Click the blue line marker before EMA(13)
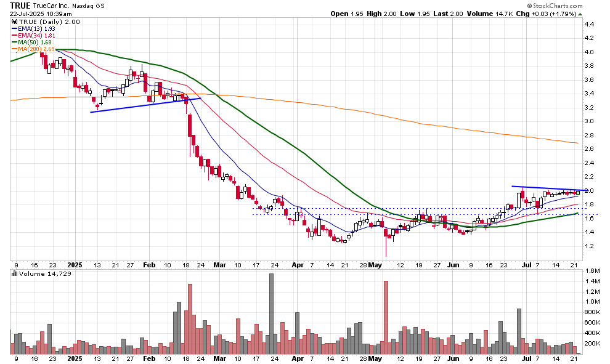The height and width of the screenshot is (364, 610). (x=15, y=29)
